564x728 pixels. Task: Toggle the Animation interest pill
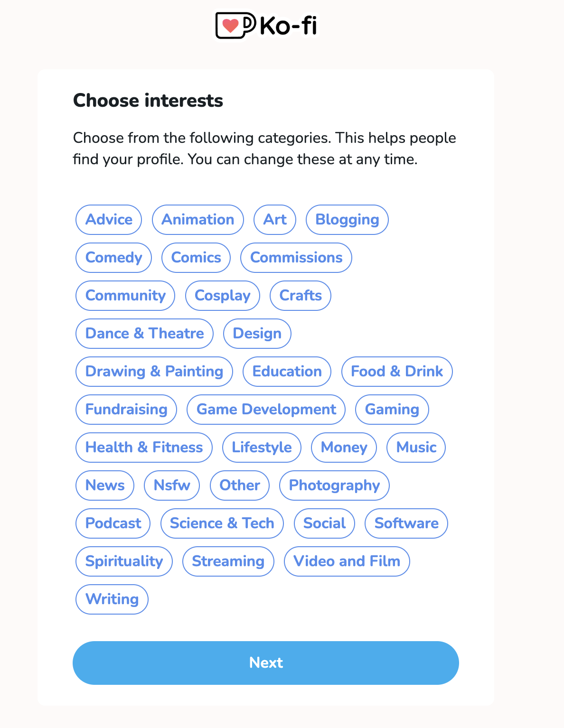(197, 219)
